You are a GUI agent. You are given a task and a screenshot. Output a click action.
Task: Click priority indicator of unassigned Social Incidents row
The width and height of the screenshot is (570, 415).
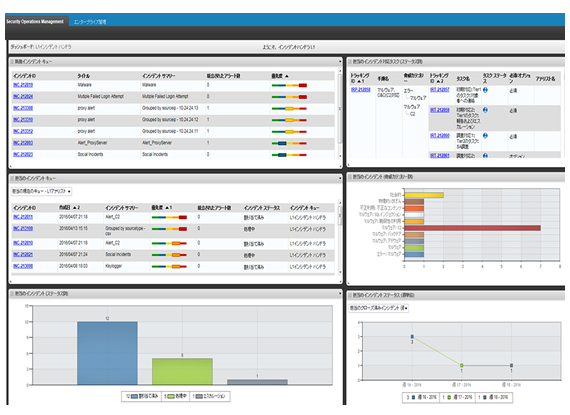289,155
